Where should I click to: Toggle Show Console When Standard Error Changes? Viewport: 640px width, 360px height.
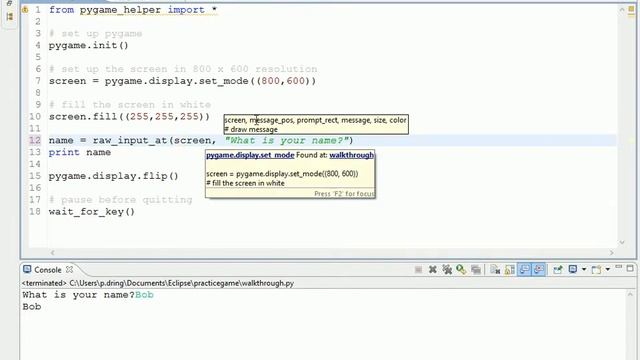tap(539, 270)
